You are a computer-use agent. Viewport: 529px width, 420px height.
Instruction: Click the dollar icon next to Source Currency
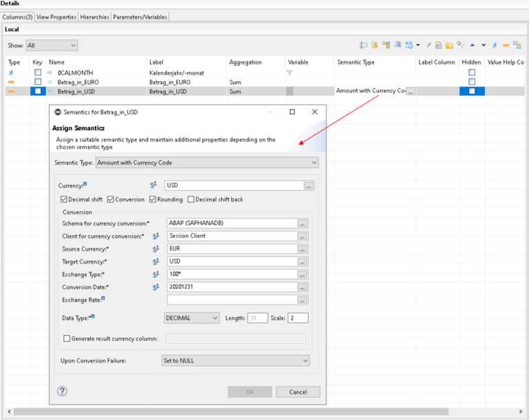point(156,249)
